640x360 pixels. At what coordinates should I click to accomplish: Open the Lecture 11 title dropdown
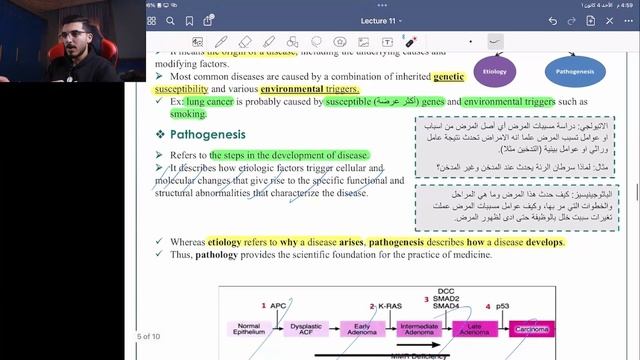[x=381, y=21]
